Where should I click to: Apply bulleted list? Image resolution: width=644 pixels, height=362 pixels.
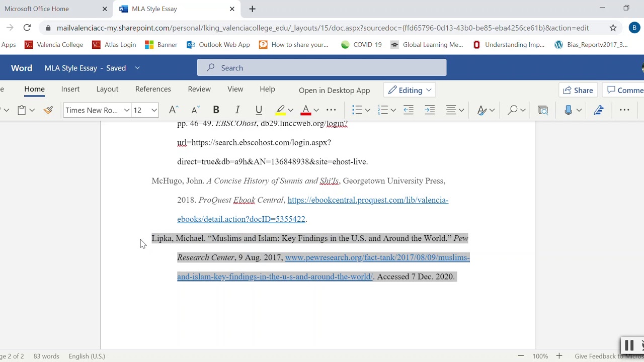pos(357,110)
